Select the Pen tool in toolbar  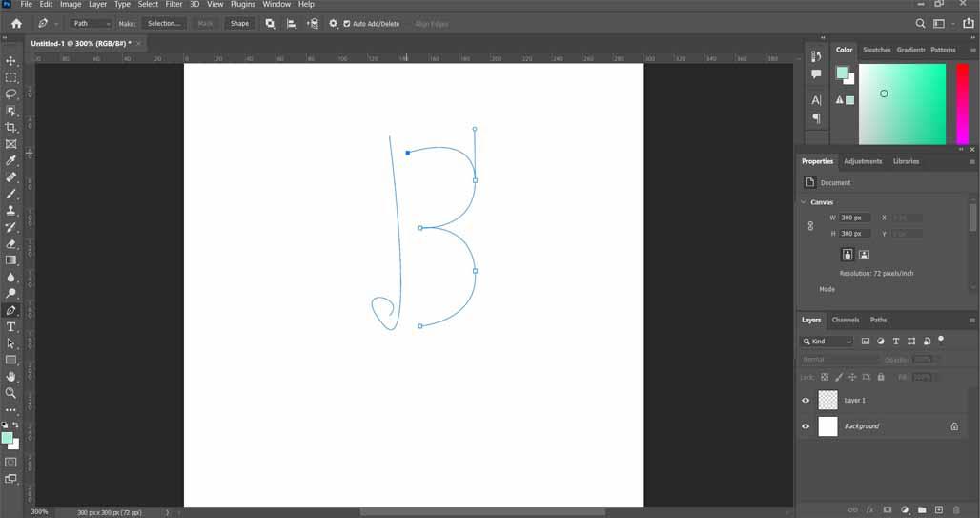pyautogui.click(x=10, y=310)
